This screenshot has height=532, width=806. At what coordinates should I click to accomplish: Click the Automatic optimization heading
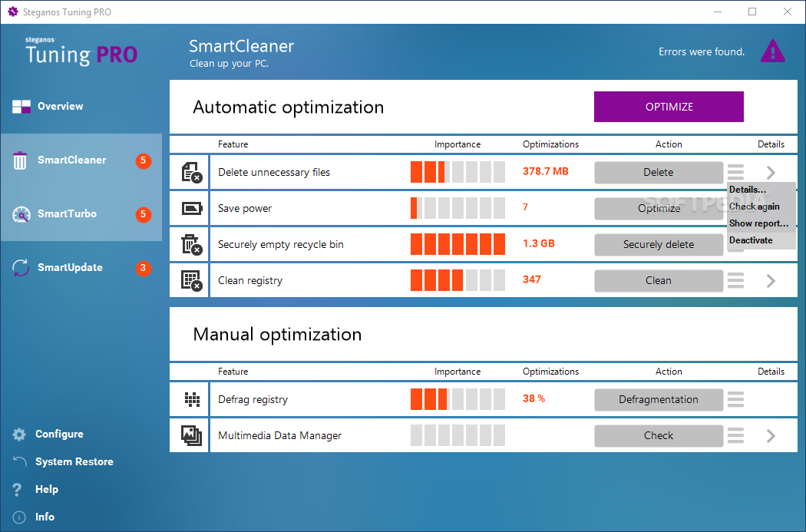point(289,107)
